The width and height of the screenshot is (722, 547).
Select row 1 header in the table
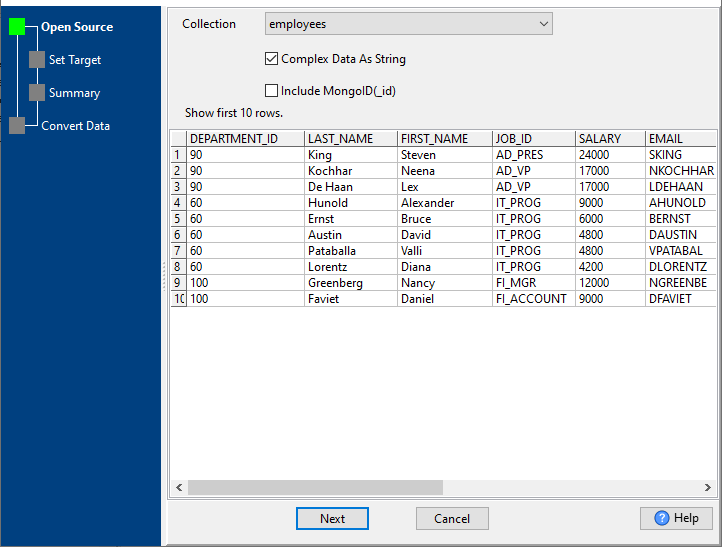(178, 155)
